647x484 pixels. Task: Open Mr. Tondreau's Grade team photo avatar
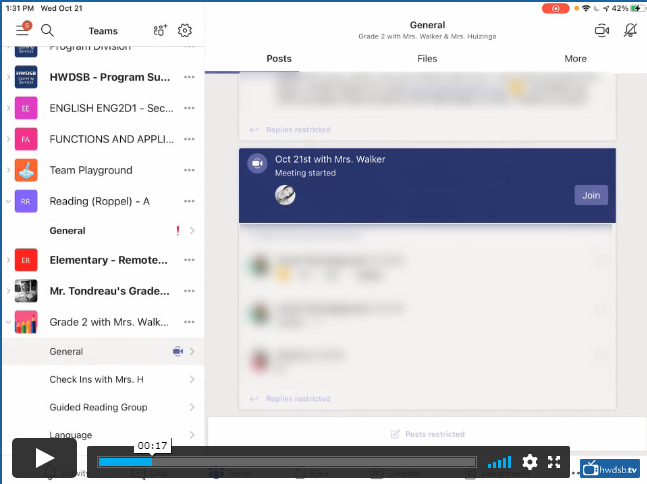(x=26, y=291)
